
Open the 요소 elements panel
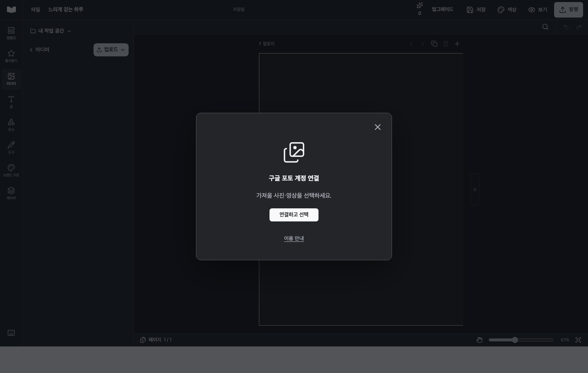11,125
